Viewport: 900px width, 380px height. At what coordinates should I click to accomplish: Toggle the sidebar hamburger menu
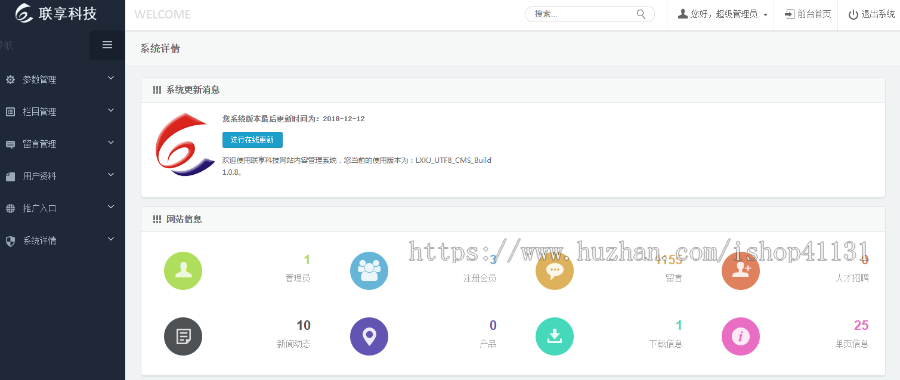tap(107, 45)
